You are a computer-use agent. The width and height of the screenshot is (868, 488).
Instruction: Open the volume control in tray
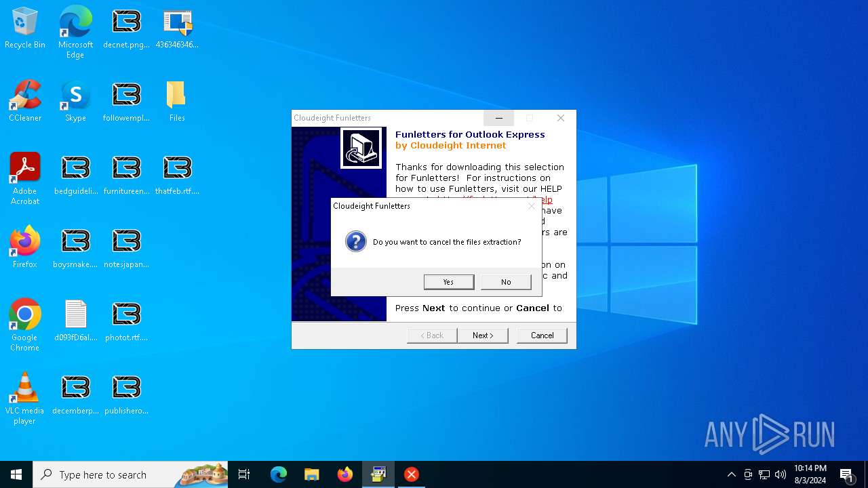coord(781,474)
